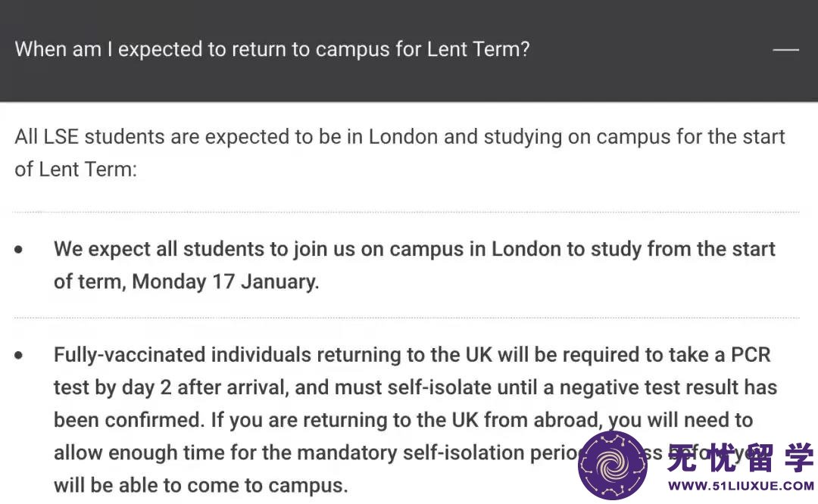The height and width of the screenshot is (504, 818).
Task: Click the 'All LSE students are expected' paragraph
Action: 400,153
